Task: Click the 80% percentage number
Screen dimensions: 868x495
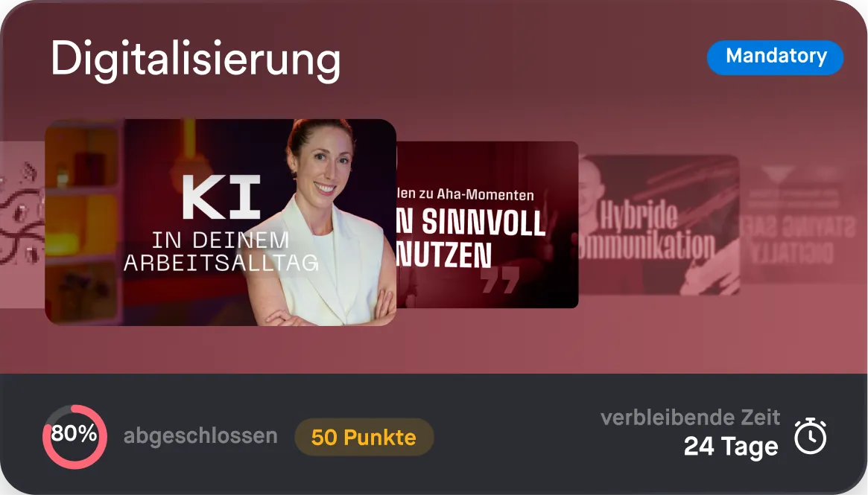Action: point(75,434)
